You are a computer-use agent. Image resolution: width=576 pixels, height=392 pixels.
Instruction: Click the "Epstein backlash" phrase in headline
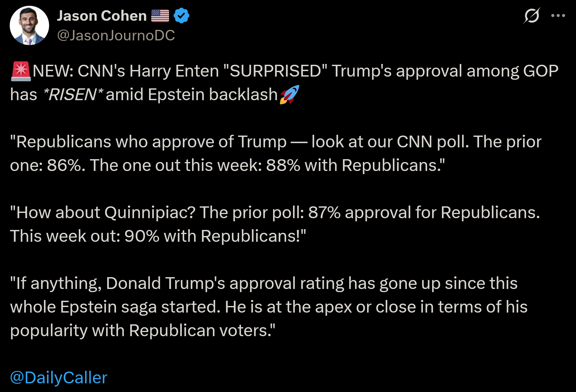pos(213,94)
